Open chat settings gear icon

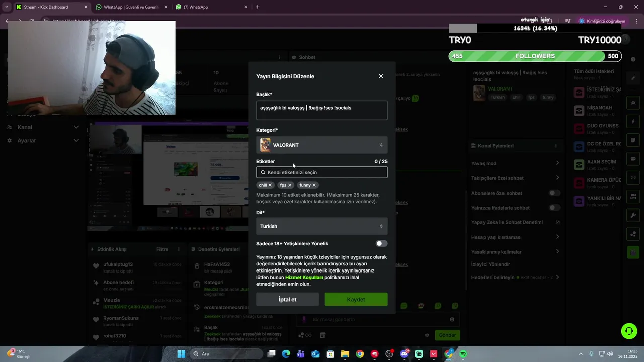pyautogui.click(x=427, y=335)
